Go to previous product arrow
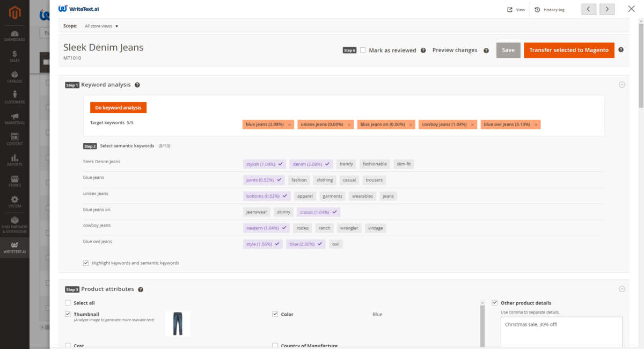The width and height of the screenshot is (644, 349). 589,9
